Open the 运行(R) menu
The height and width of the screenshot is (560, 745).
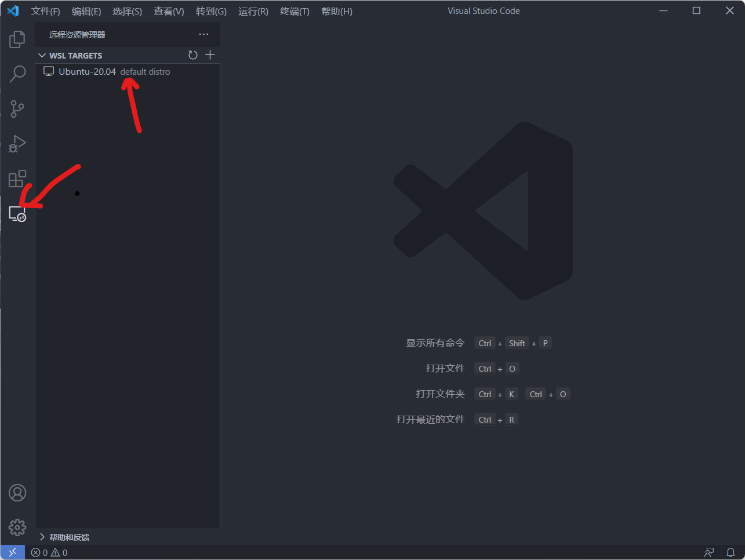253,11
